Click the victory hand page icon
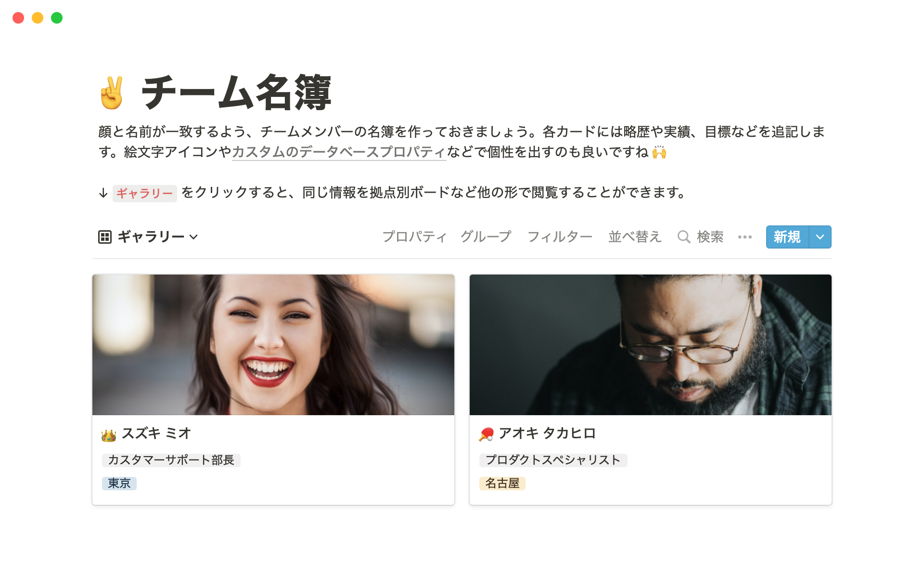The height and width of the screenshot is (578, 924). tap(112, 93)
